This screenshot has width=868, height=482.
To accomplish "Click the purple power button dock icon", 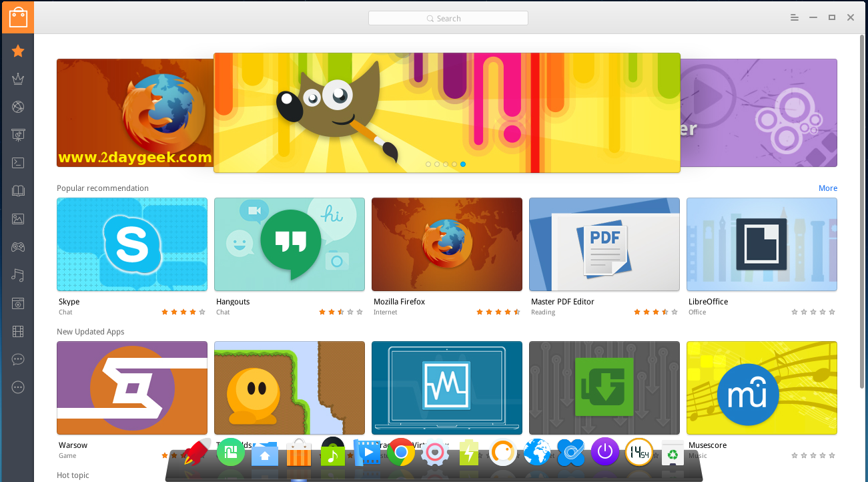I will [605, 452].
